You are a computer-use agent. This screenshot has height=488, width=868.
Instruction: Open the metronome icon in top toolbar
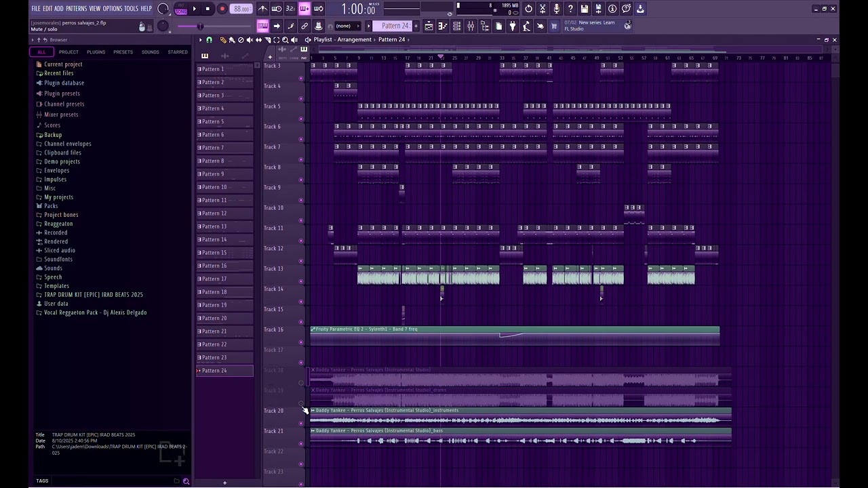click(262, 9)
